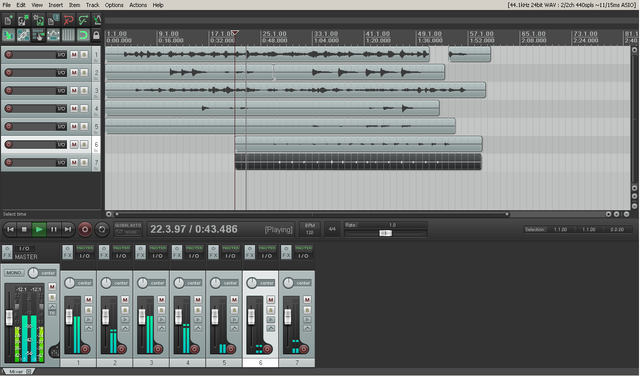The image size is (640, 376).
Task: Click the time display 22.3.97 / 0:43.486
Action: point(194,229)
